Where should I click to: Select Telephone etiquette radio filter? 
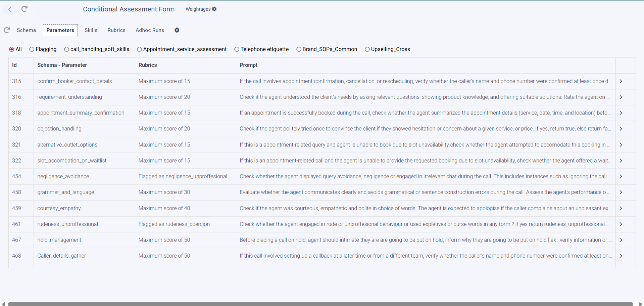point(237,49)
